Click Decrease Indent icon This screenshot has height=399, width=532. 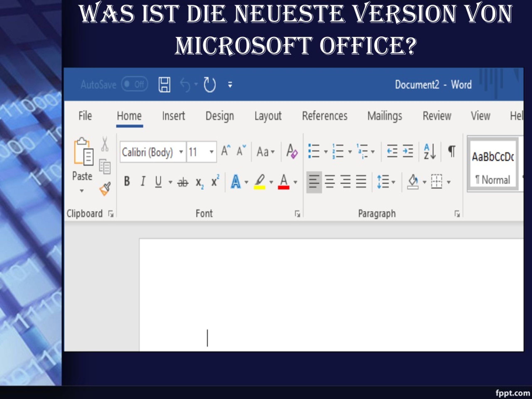(392, 151)
